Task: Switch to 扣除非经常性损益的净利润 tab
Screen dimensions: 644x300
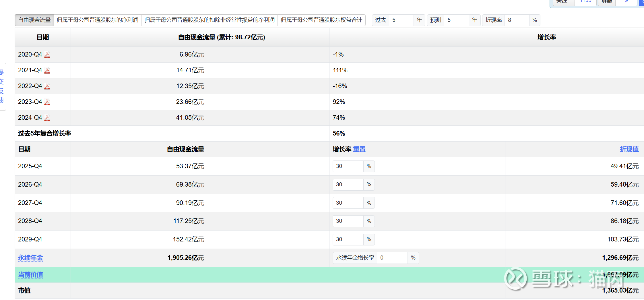Action: coord(210,20)
